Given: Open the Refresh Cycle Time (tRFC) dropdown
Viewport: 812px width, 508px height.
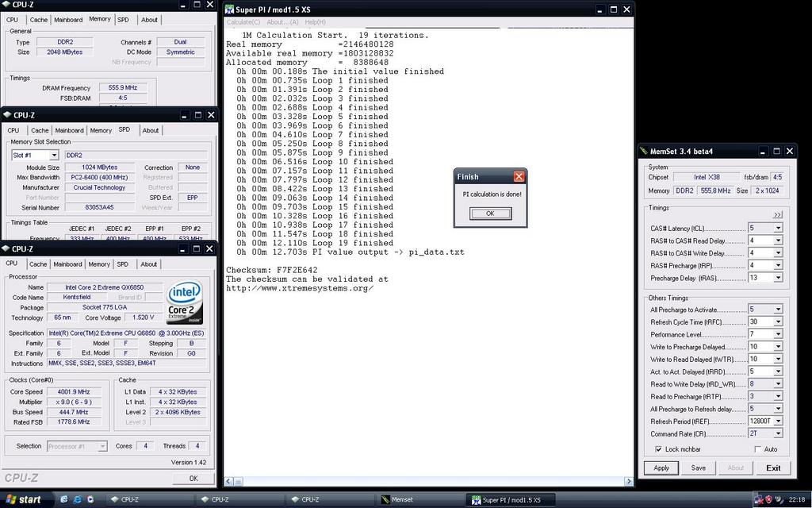Looking at the screenshot, I should coord(778,322).
